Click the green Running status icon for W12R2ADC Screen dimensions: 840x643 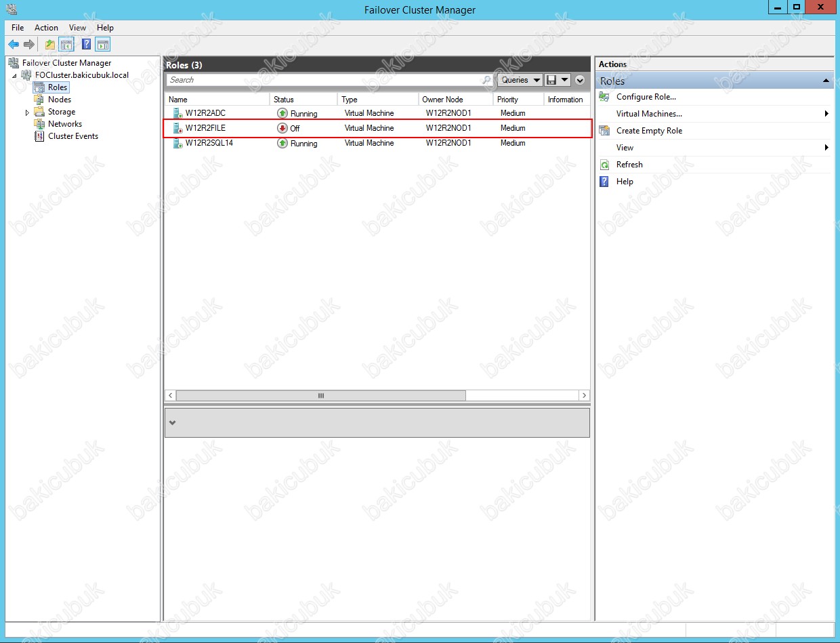pyautogui.click(x=282, y=113)
